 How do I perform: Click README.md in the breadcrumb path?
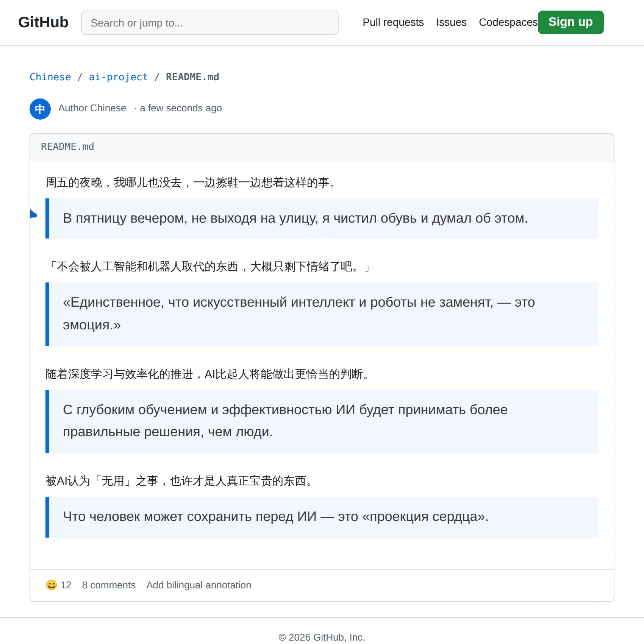192,77
